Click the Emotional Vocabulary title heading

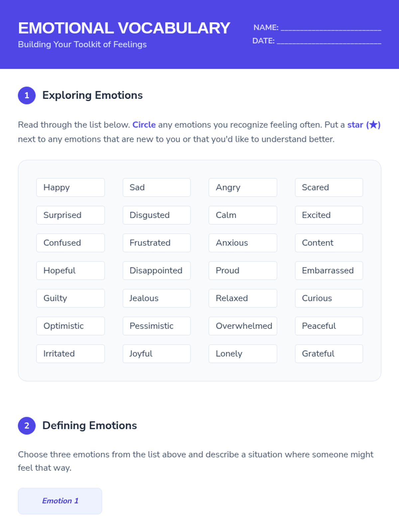click(124, 28)
